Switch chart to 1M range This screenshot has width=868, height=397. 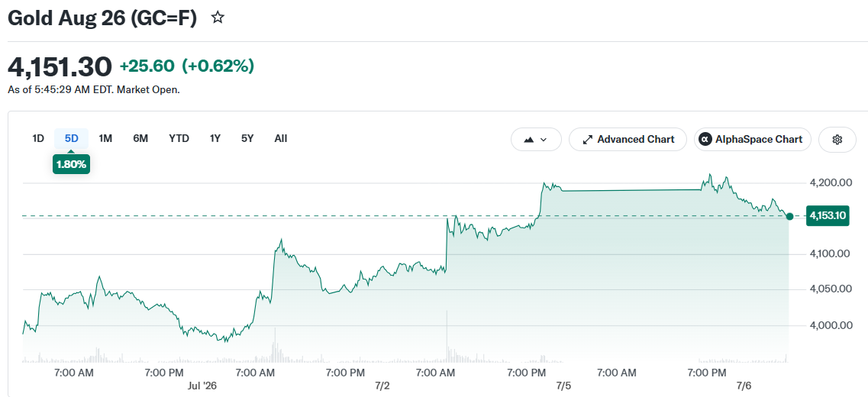tap(105, 138)
